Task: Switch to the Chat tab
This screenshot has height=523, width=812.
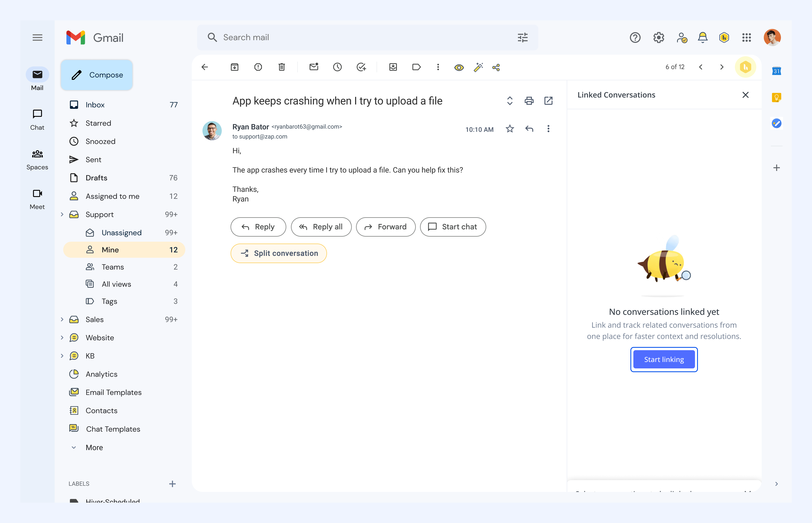Action: [x=37, y=120]
